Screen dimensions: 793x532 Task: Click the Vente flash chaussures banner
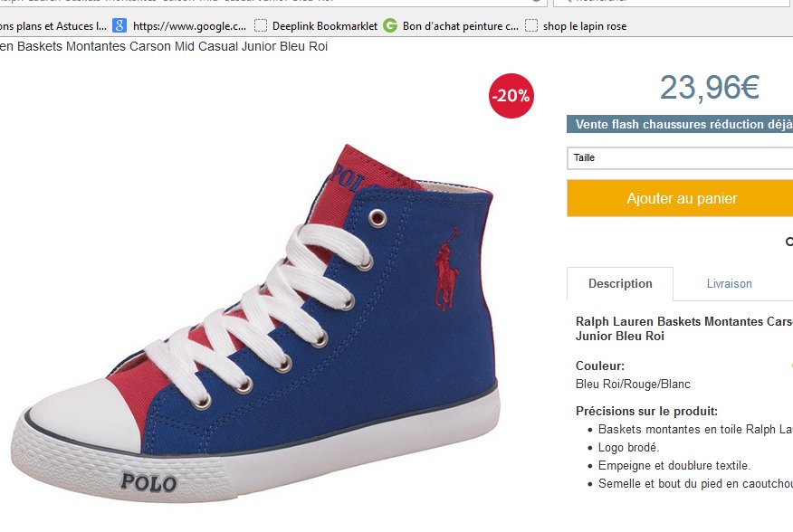click(x=680, y=125)
